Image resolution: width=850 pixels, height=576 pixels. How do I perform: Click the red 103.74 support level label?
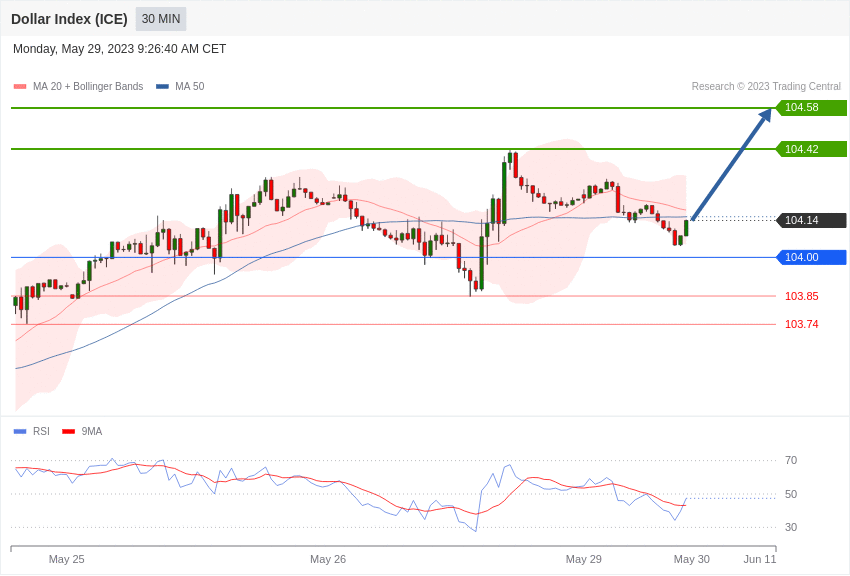pos(802,324)
